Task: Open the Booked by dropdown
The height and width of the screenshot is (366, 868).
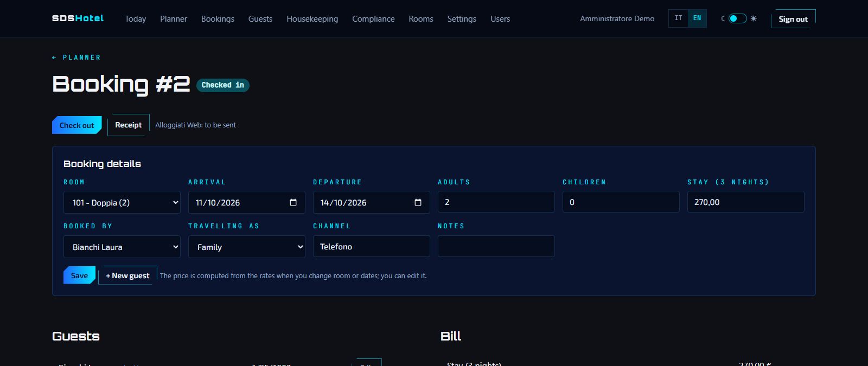Action: 122,247
